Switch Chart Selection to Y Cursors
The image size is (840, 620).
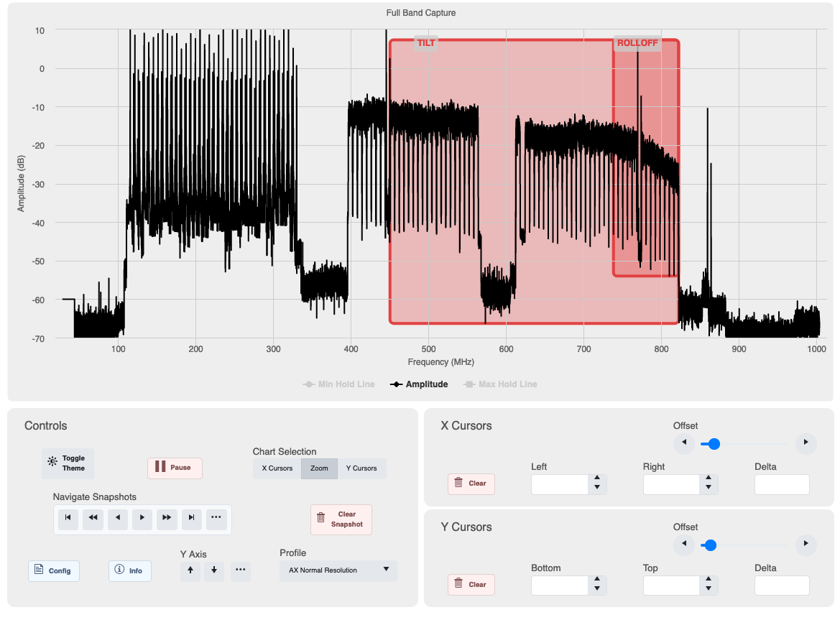click(x=361, y=468)
